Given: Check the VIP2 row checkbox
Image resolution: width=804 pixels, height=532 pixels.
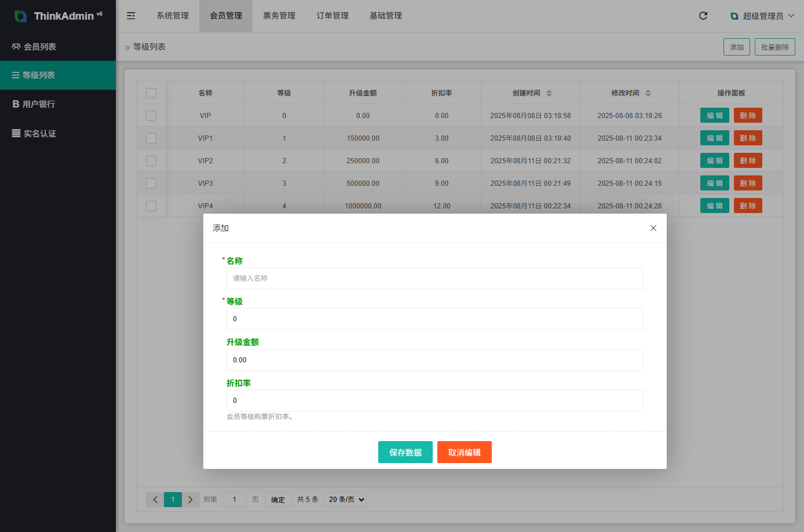Looking at the screenshot, I should (151, 161).
